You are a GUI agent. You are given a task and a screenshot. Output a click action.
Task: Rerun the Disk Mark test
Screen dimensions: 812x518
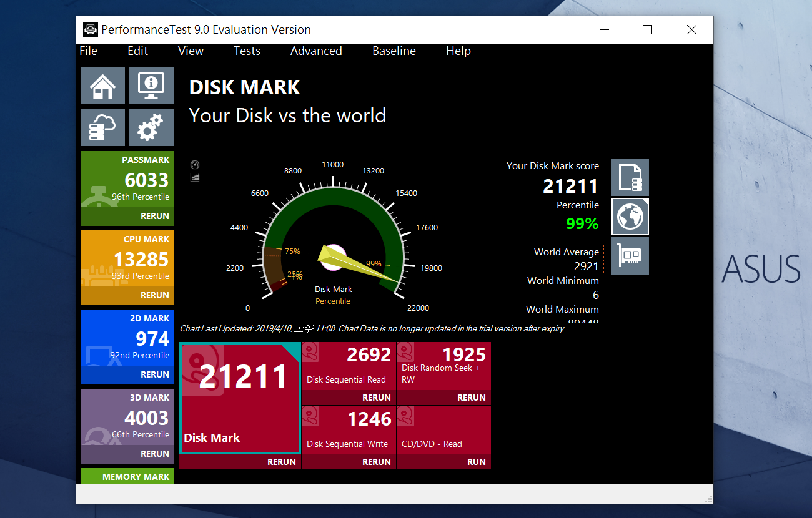pyautogui.click(x=282, y=462)
